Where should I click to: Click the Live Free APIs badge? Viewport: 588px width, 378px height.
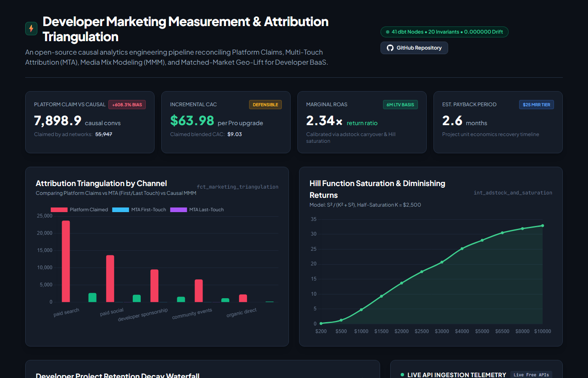click(x=531, y=375)
